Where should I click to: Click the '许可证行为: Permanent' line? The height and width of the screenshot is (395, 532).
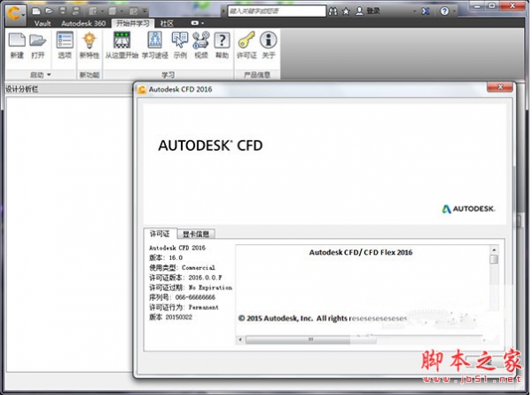pyautogui.click(x=184, y=307)
